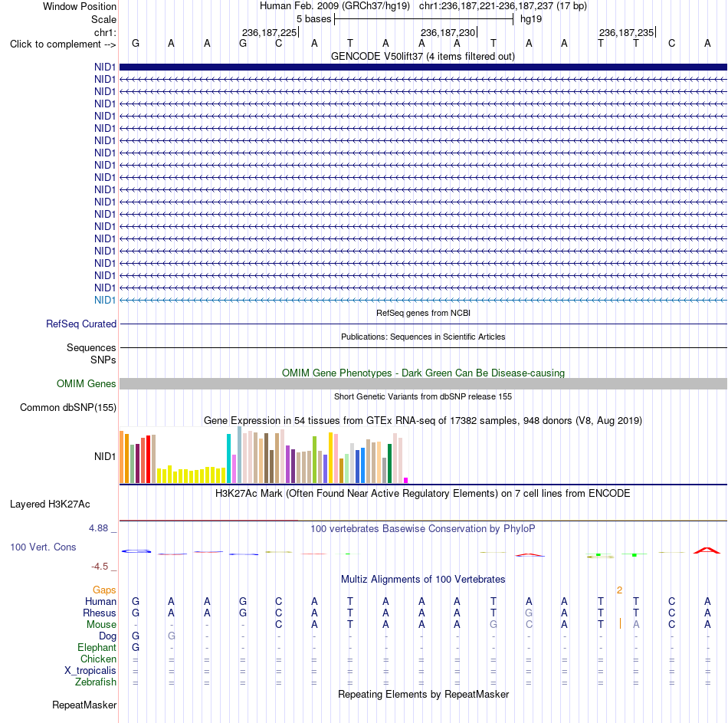Image resolution: width=728 pixels, height=723 pixels.
Task: Click the 'Common dbSNP(155)' track label
Action: point(67,407)
